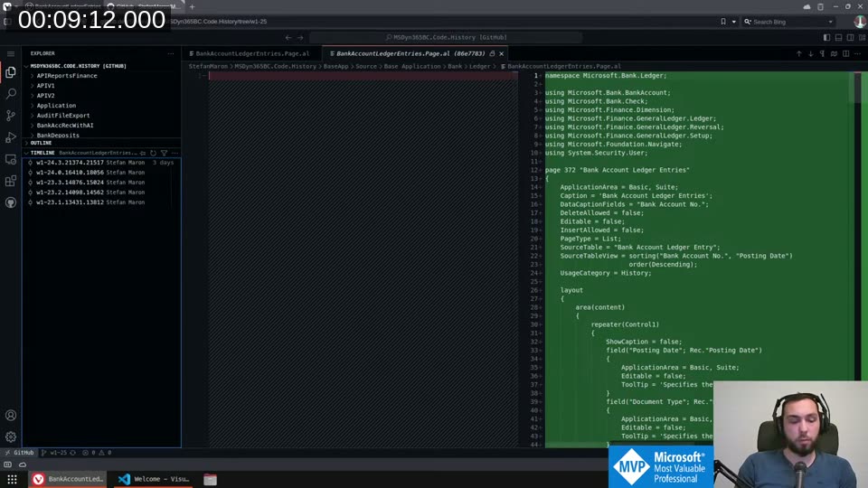
Task: Switch to first BankAccountLedgerEntries.Page.al tab
Action: pos(252,53)
